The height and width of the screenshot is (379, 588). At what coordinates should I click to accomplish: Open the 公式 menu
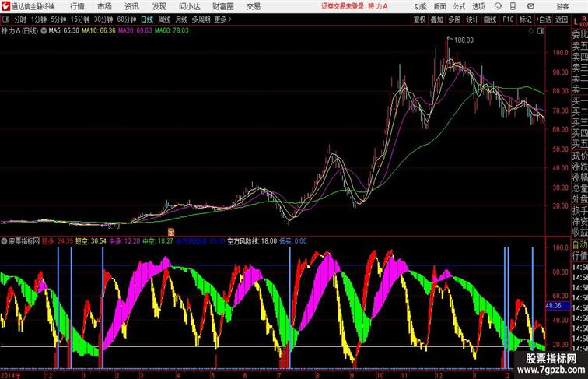pyautogui.click(x=459, y=6)
